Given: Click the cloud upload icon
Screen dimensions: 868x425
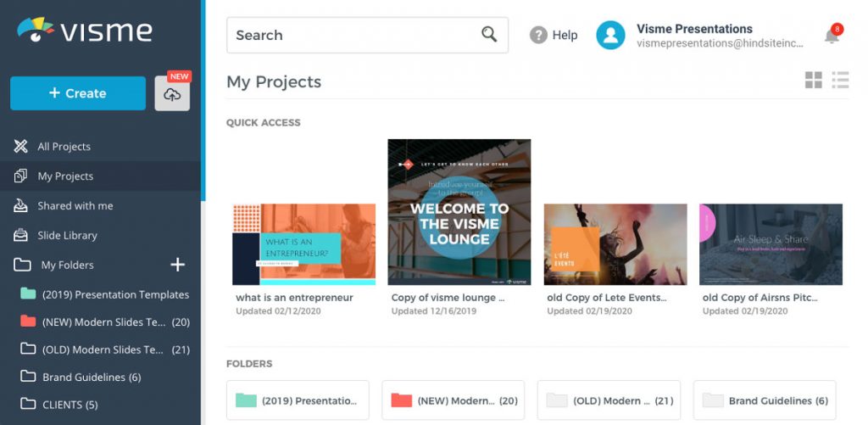Looking at the screenshot, I should pyautogui.click(x=172, y=94).
